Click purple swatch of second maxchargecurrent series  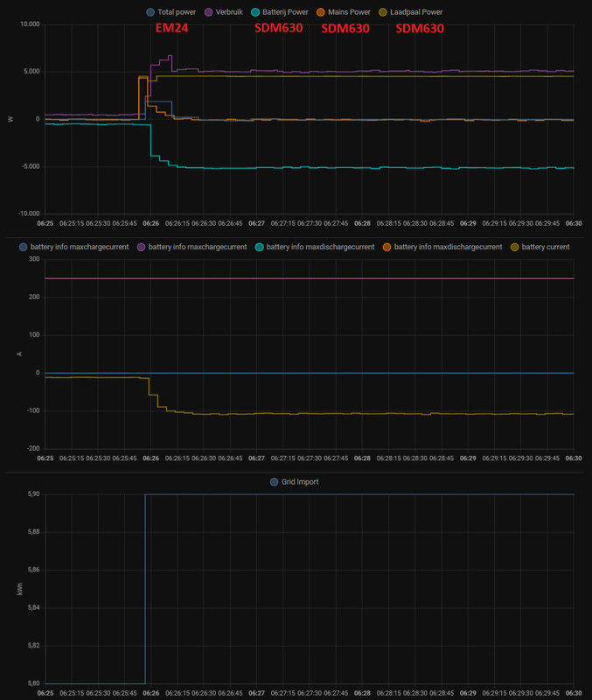[x=141, y=247]
